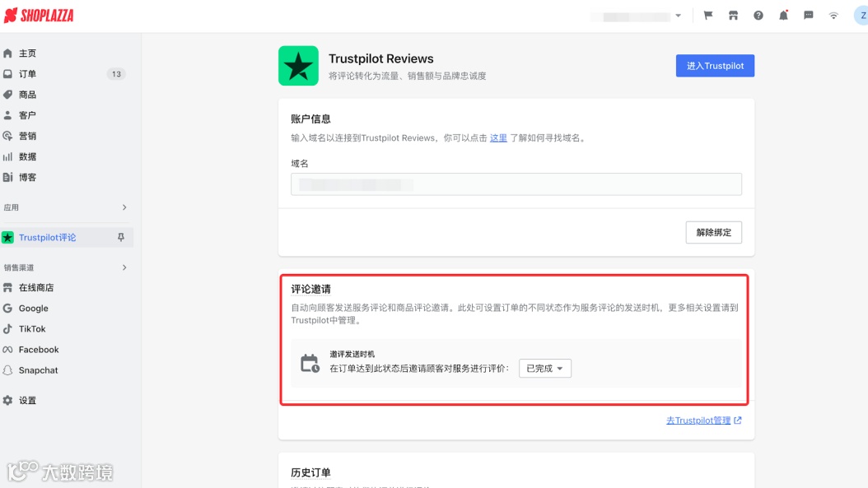Click the 历史订单 section heading
The image size is (868, 488).
click(x=311, y=472)
